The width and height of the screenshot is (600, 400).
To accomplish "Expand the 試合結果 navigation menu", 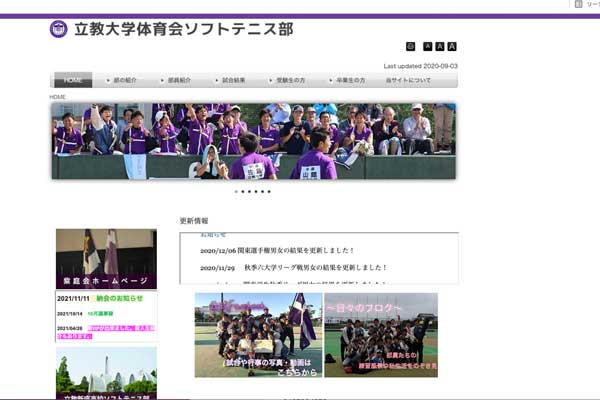I will coord(234,80).
